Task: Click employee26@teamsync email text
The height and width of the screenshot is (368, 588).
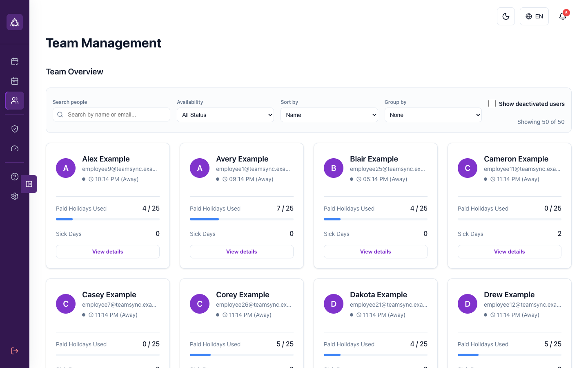Action: [x=254, y=305]
